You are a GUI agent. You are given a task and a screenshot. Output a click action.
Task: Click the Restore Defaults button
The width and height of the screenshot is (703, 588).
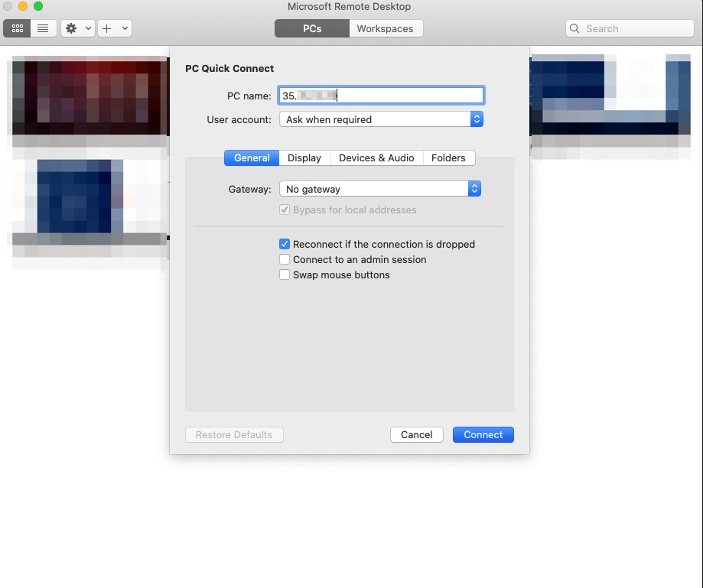(x=234, y=435)
